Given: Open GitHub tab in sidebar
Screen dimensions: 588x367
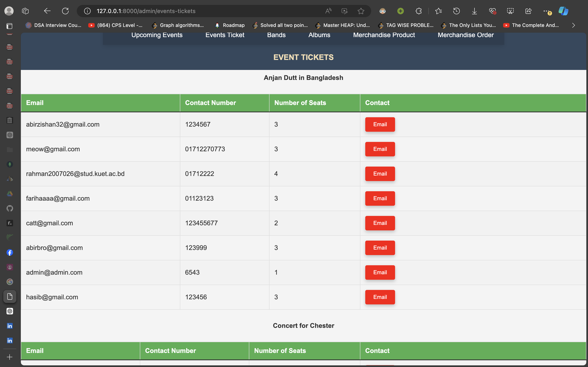Looking at the screenshot, I should (10, 208).
